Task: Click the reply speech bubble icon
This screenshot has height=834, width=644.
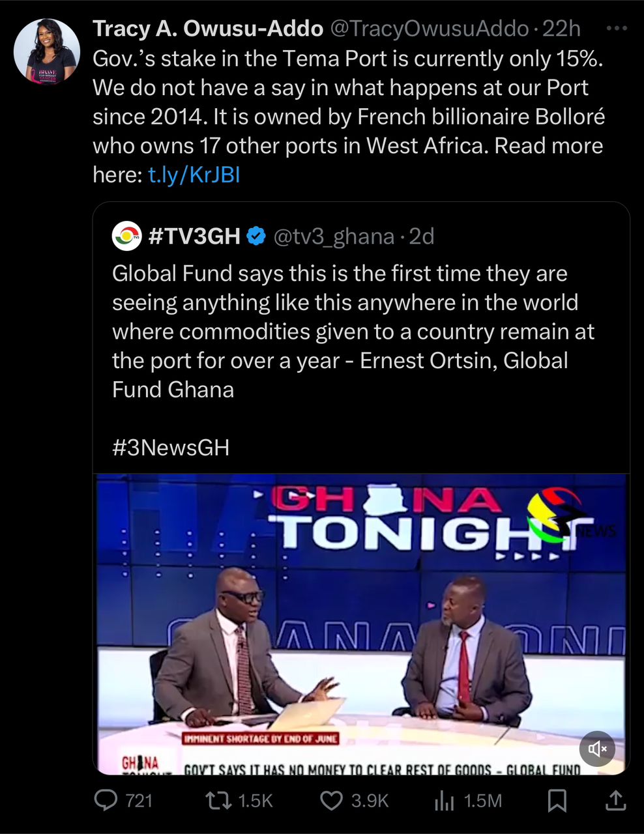Action: point(106,800)
